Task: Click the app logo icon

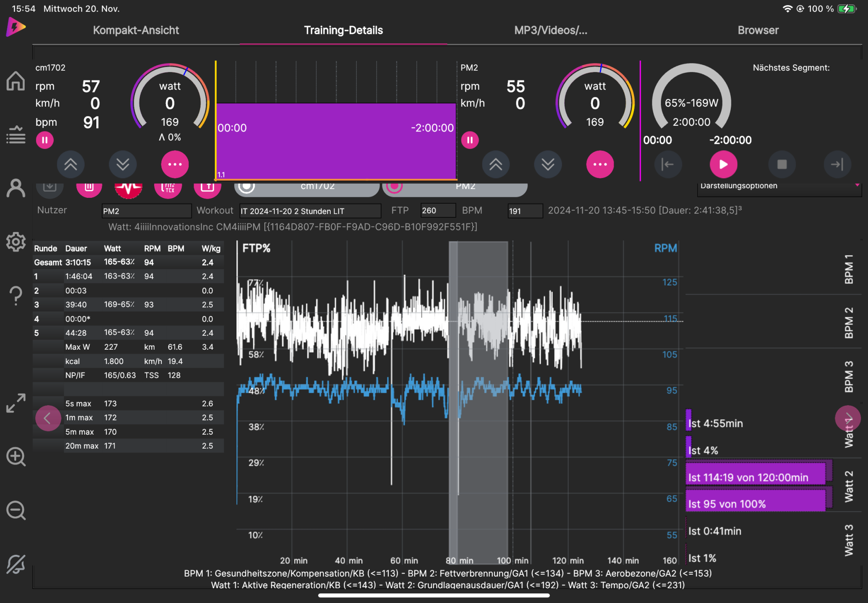Action: pos(16,27)
